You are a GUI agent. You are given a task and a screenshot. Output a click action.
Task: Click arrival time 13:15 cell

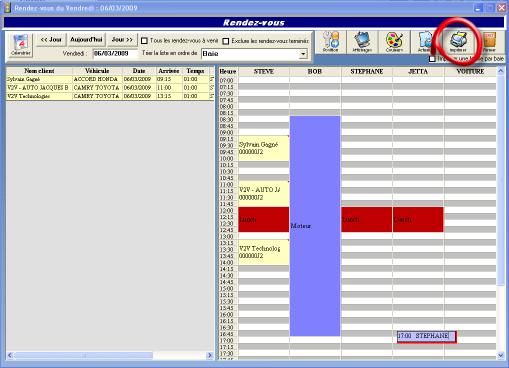click(169, 96)
